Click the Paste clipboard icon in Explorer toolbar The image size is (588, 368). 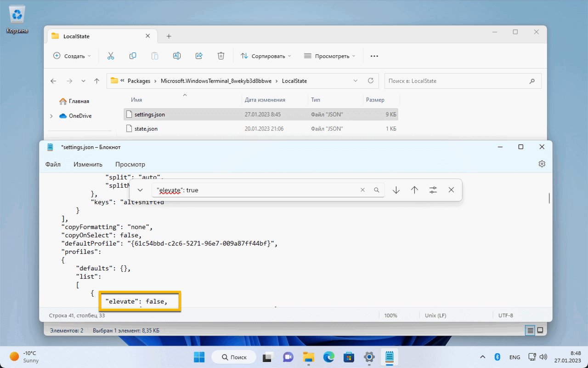coord(155,56)
